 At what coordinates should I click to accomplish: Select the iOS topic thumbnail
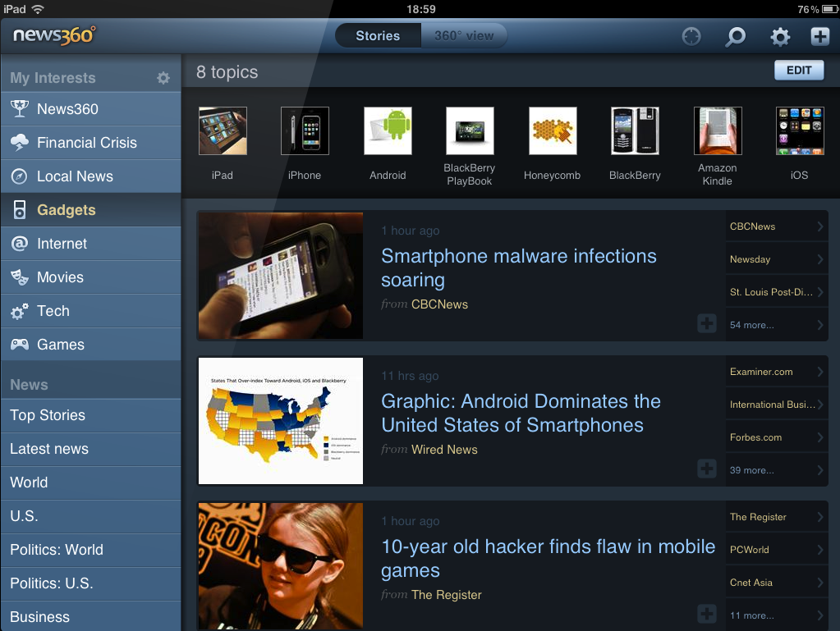(799, 130)
